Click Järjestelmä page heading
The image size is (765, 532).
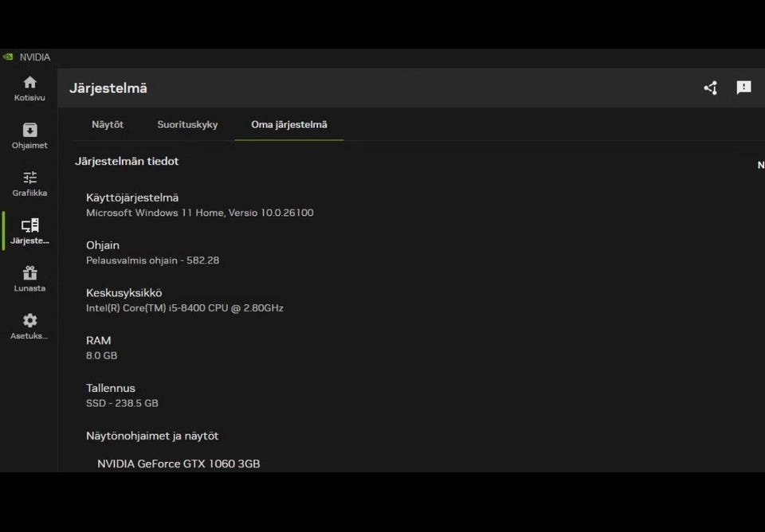(108, 88)
